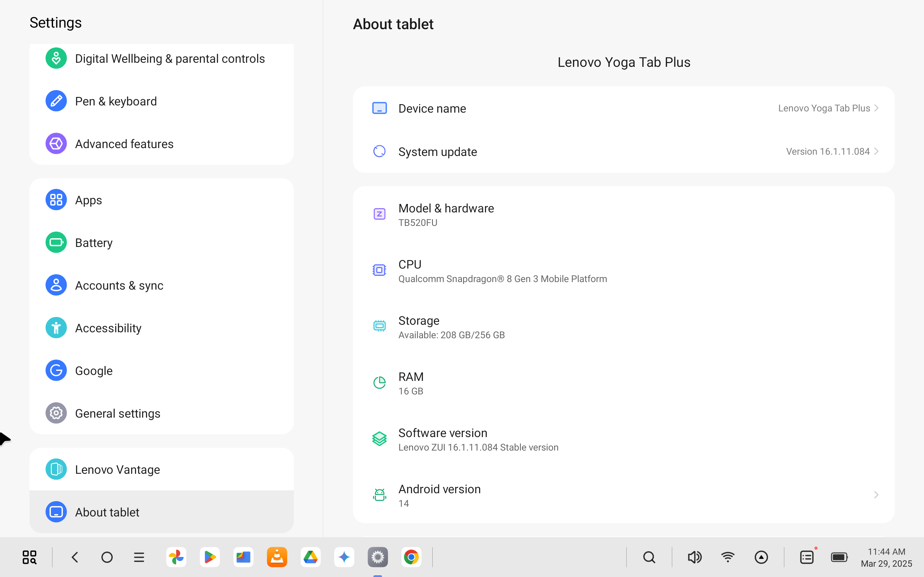Tap the RAM 16 GB entry
Image resolution: width=924 pixels, height=577 pixels.
(624, 383)
